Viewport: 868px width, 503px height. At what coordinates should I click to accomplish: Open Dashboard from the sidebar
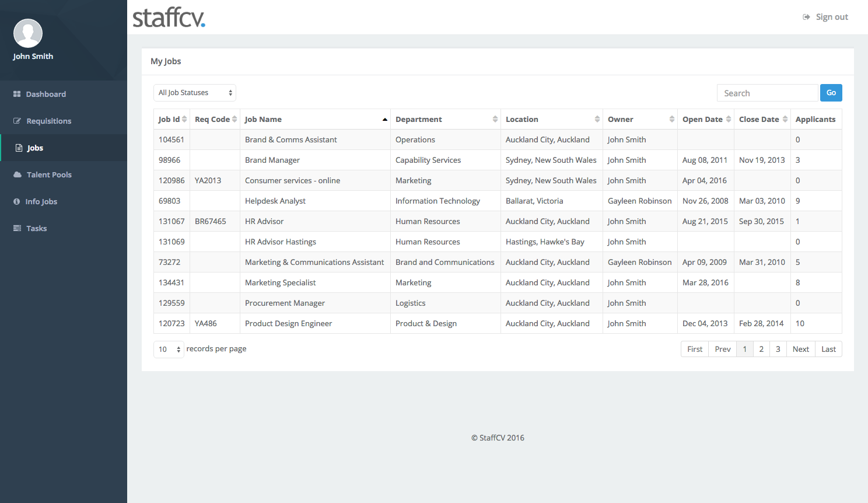(64, 94)
